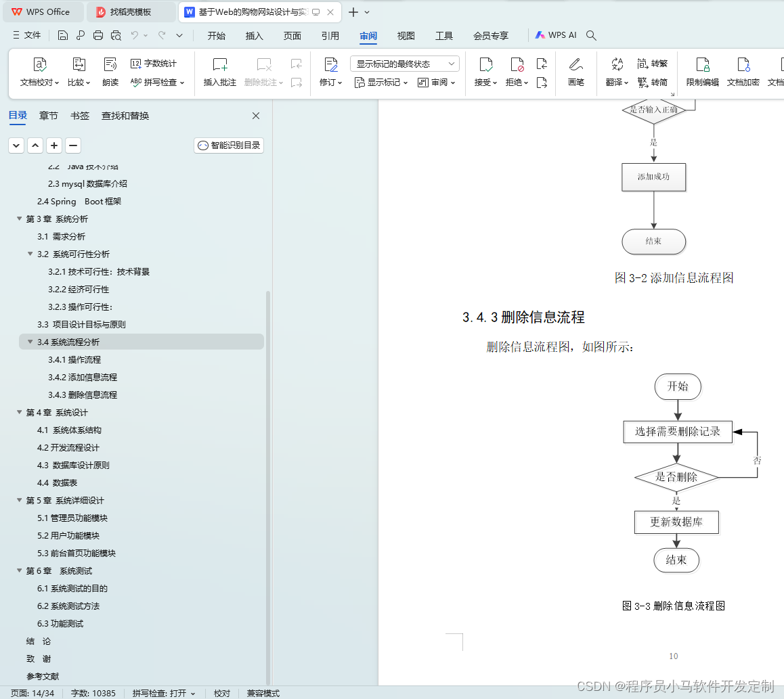Viewport: 784px width, 699px height.
Task: Switch to 查找和替换 navigation tab
Action: (125, 116)
